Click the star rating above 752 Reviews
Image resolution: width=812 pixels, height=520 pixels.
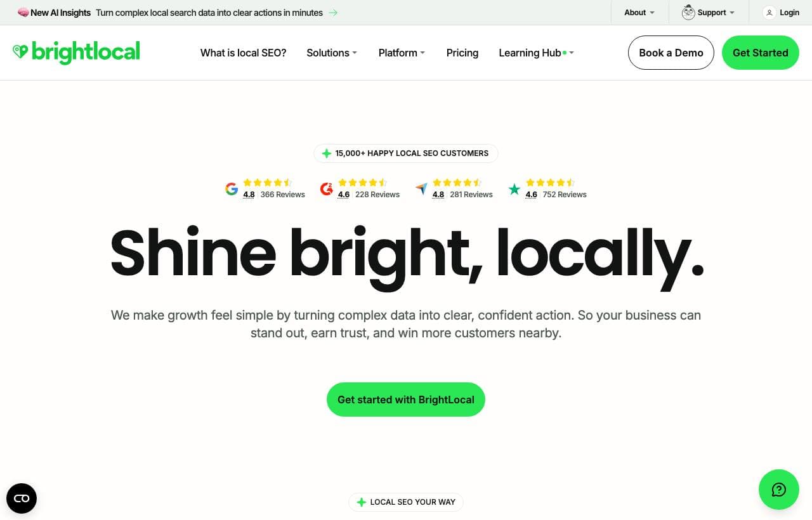point(550,183)
